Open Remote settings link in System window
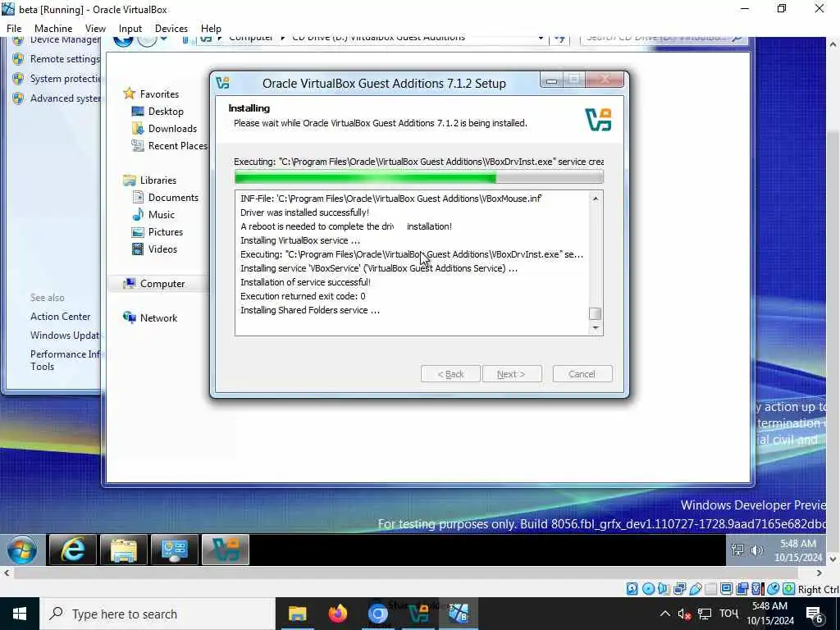 pos(65,59)
